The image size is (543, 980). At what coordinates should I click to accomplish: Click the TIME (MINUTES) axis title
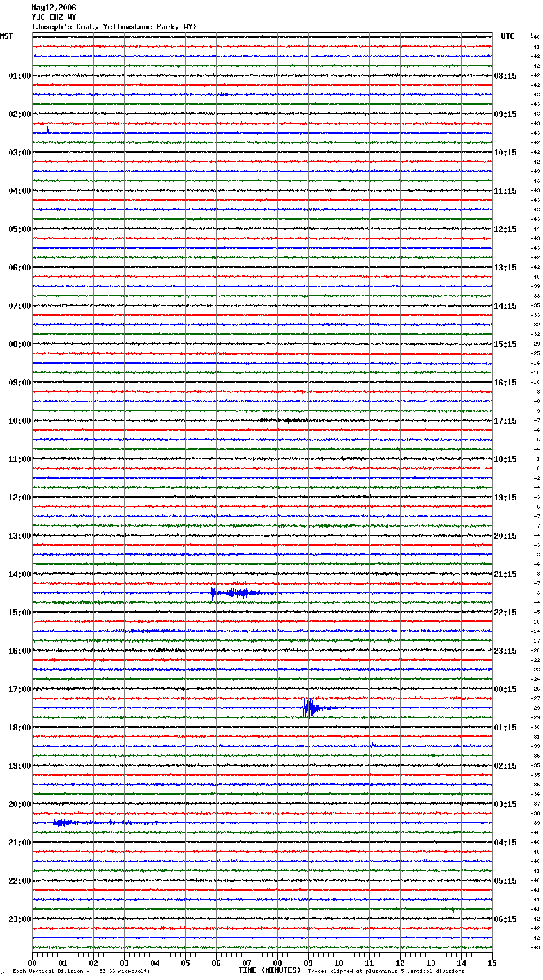click(x=270, y=970)
